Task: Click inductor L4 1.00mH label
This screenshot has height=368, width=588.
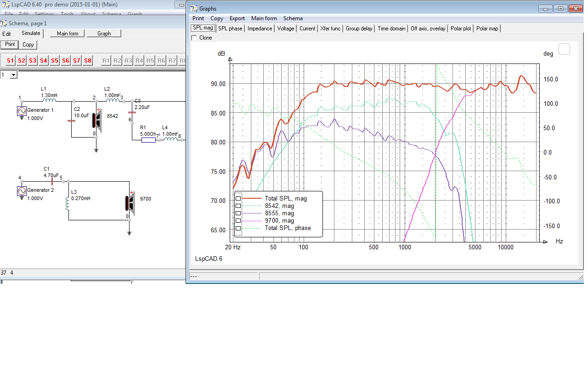Action: 170,131
